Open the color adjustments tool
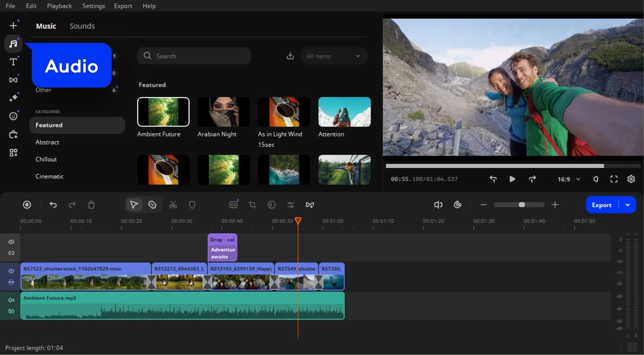644x355 pixels. pyautogui.click(x=271, y=205)
